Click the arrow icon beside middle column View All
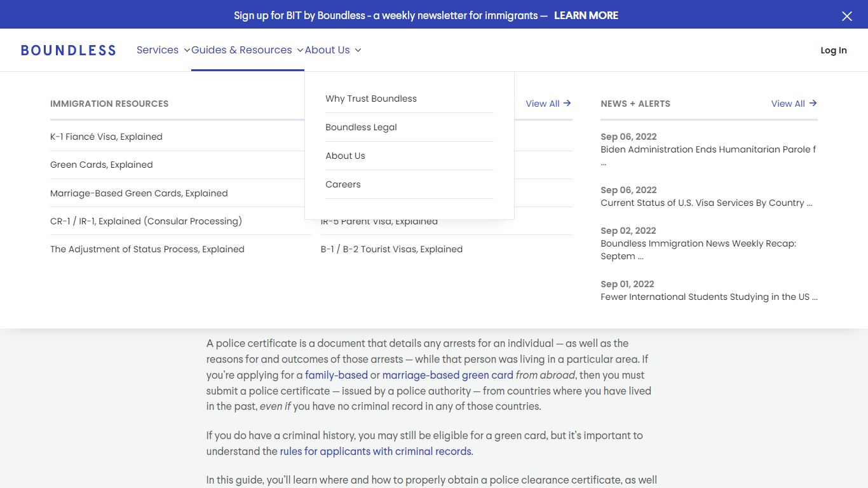868x488 pixels. click(567, 103)
